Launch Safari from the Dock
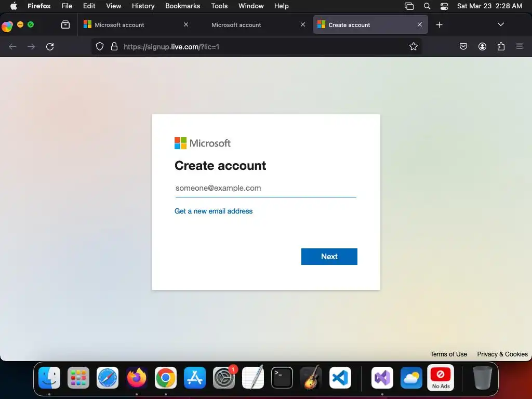Viewport: 532px width, 399px height. pos(108,377)
